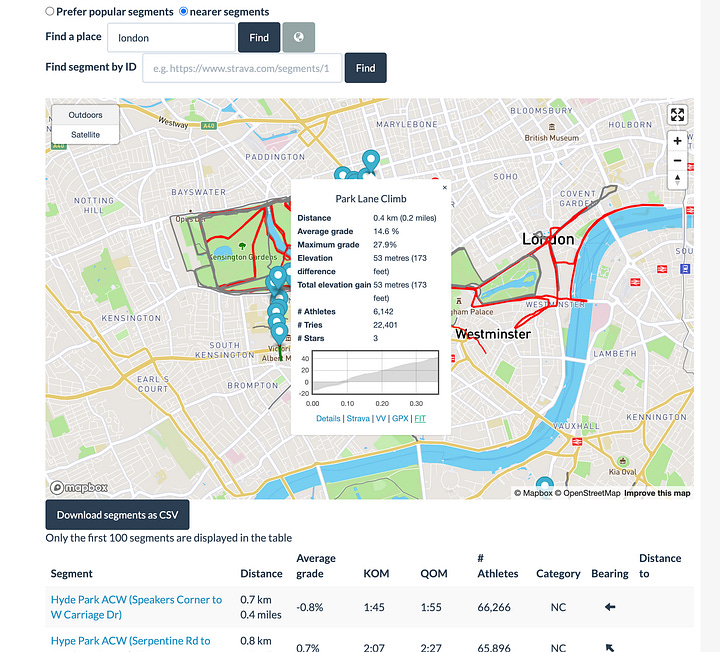Click the elevation profile chart in popup
Screen dimensions: 720x652
[375, 372]
